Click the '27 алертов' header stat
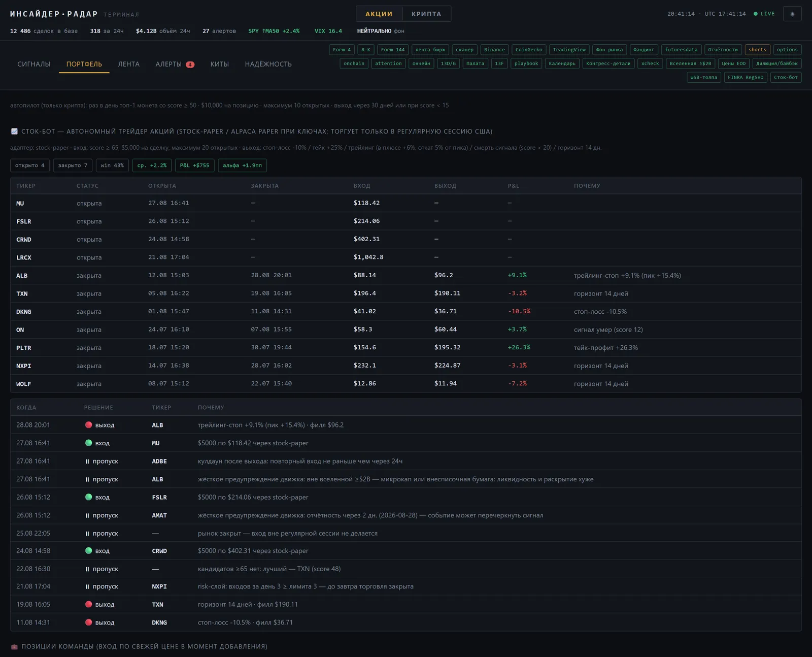This screenshot has height=657, width=812. 219,31
